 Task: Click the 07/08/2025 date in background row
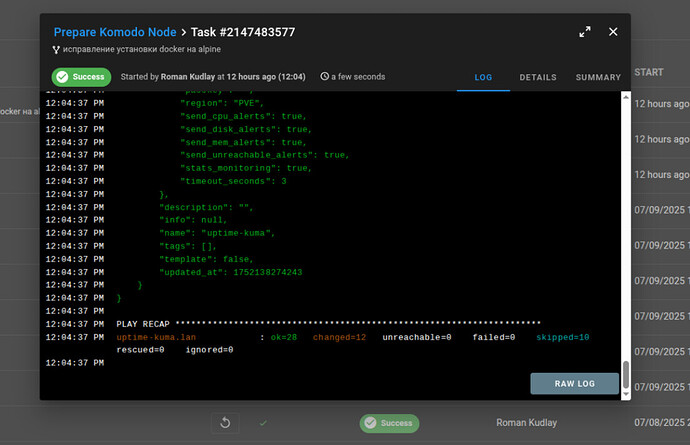coord(661,423)
